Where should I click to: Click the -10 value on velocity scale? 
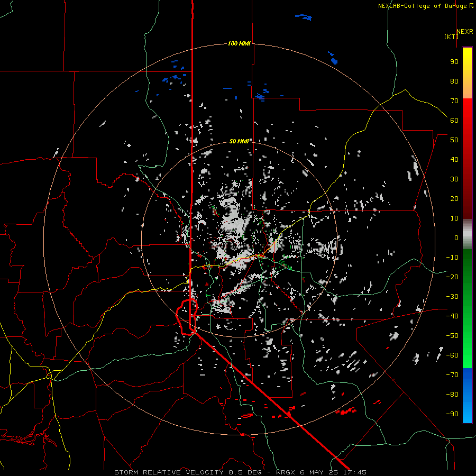click(x=452, y=258)
